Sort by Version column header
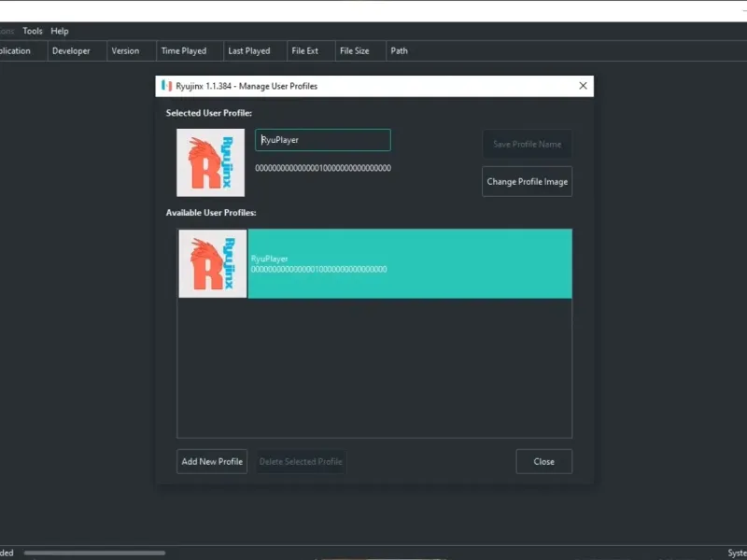Image resolution: width=747 pixels, height=560 pixels. 132,51
